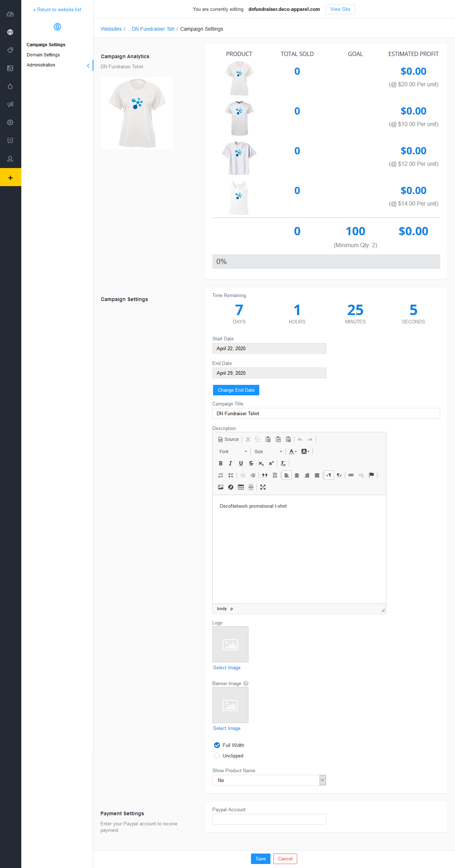Click the 0% campaign progress bar
This screenshot has width=455, height=868.
[x=326, y=262]
